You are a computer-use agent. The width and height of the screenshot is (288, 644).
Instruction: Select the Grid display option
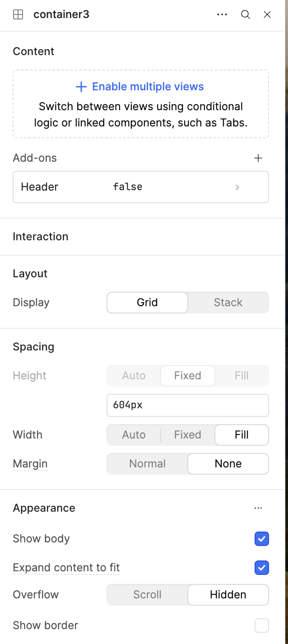(x=147, y=303)
